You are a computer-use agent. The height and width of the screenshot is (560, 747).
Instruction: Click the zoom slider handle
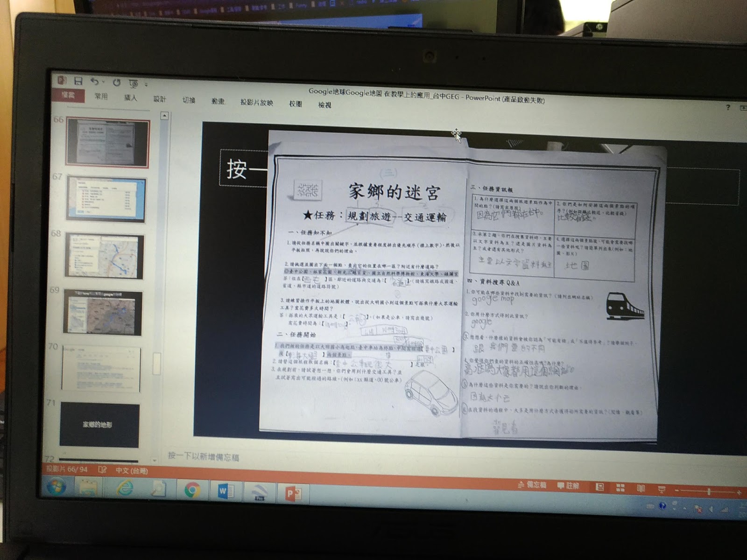coord(709,492)
